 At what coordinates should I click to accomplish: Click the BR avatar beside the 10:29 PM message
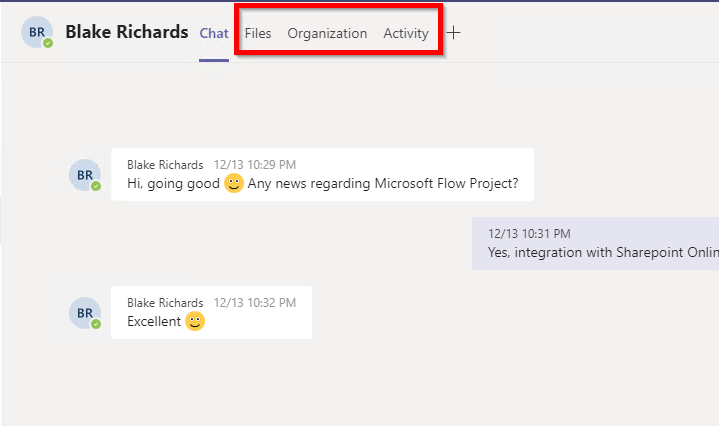[84, 174]
